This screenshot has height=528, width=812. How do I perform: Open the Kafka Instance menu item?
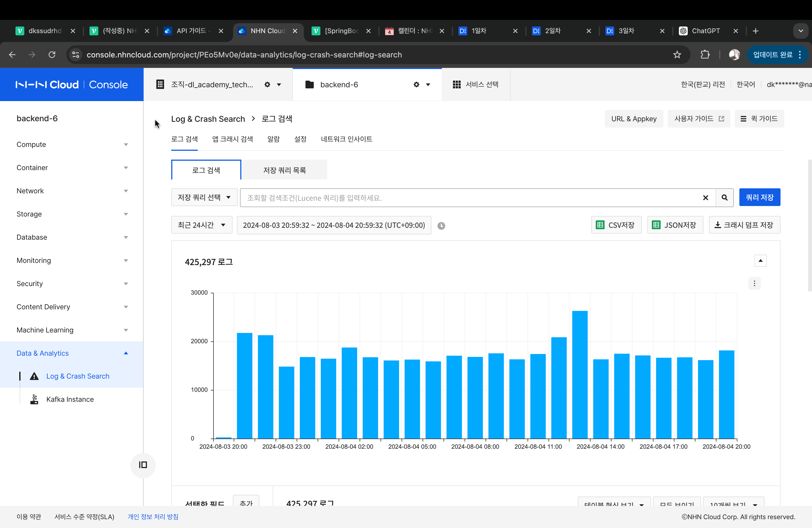tap(70, 399)
